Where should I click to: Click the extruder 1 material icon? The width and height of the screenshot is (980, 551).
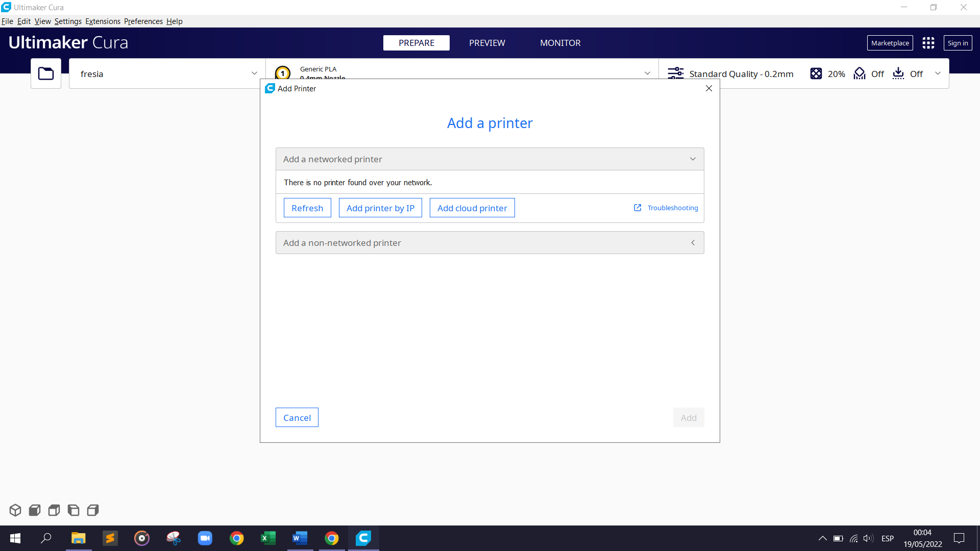282,73
